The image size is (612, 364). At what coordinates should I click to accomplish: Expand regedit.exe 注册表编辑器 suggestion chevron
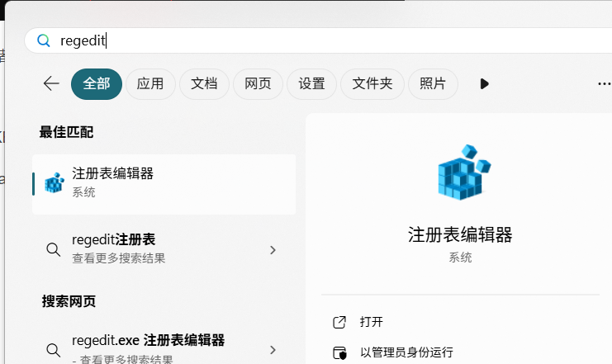pos(273,350)
